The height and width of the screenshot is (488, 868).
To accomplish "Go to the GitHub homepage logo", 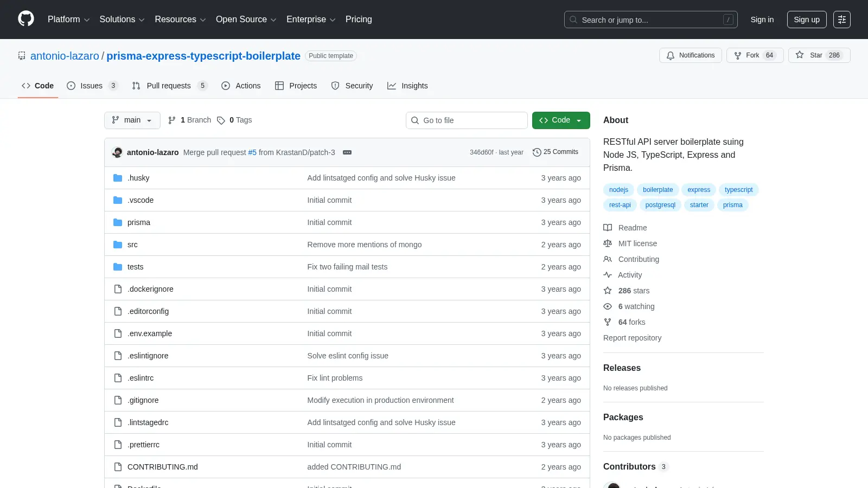I will [x=26, y=19].
